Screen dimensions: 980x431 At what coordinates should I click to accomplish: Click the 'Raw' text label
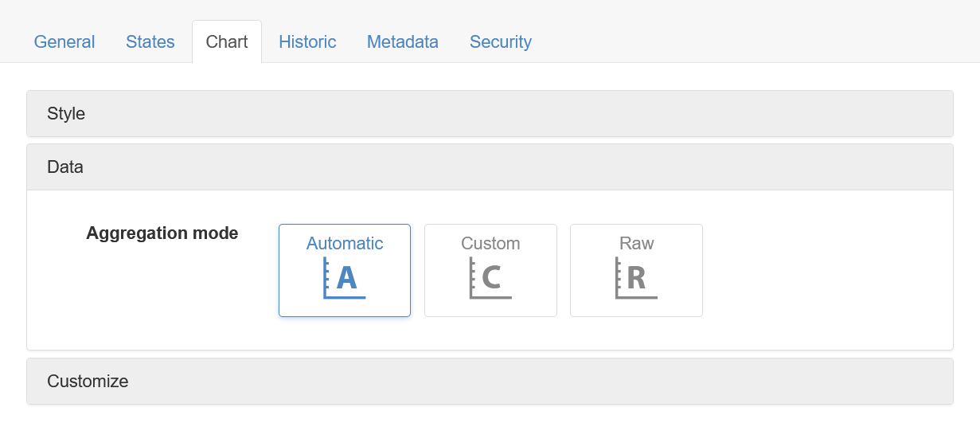click(636, 244)
